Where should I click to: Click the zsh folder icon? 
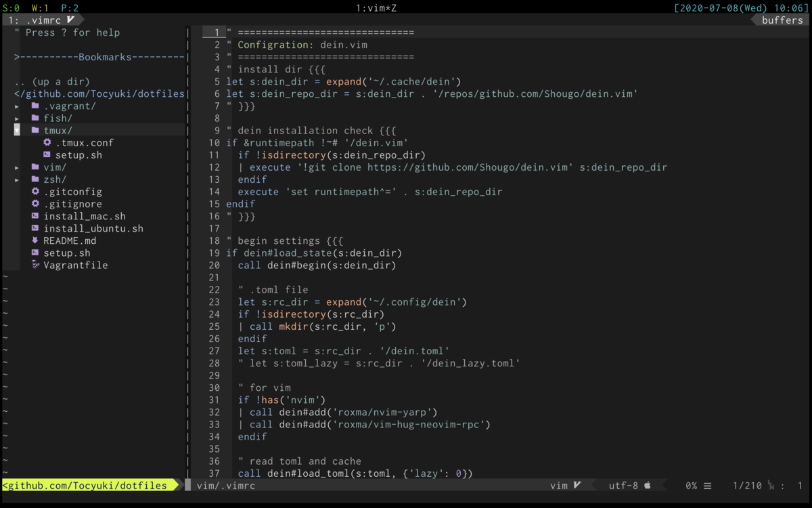pyautogui.click(x=35, y=179)
